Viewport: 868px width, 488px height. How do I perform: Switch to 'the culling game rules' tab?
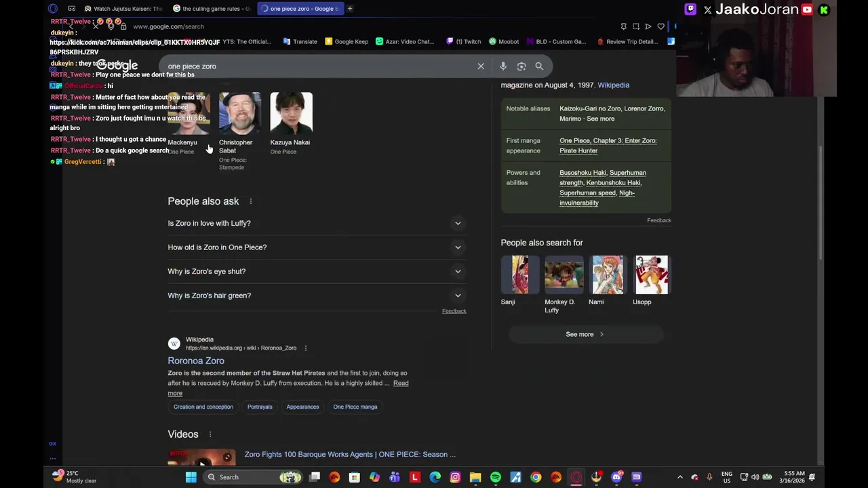point(212,9)
